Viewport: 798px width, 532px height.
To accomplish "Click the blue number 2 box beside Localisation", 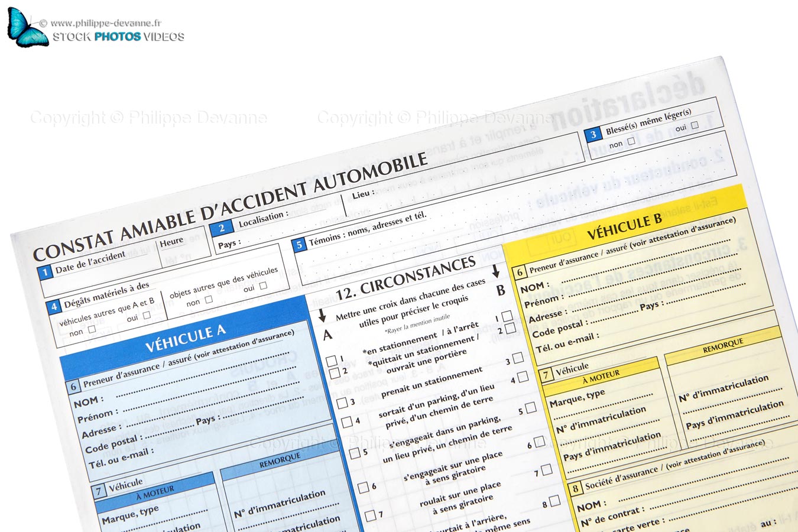I will click(x=222, y=228).
